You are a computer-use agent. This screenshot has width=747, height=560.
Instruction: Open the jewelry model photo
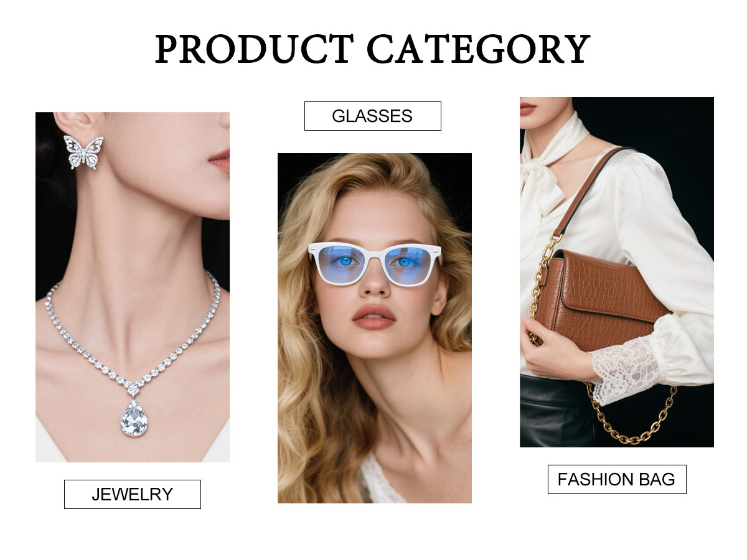pyautogui.click(x=133, y=287)
